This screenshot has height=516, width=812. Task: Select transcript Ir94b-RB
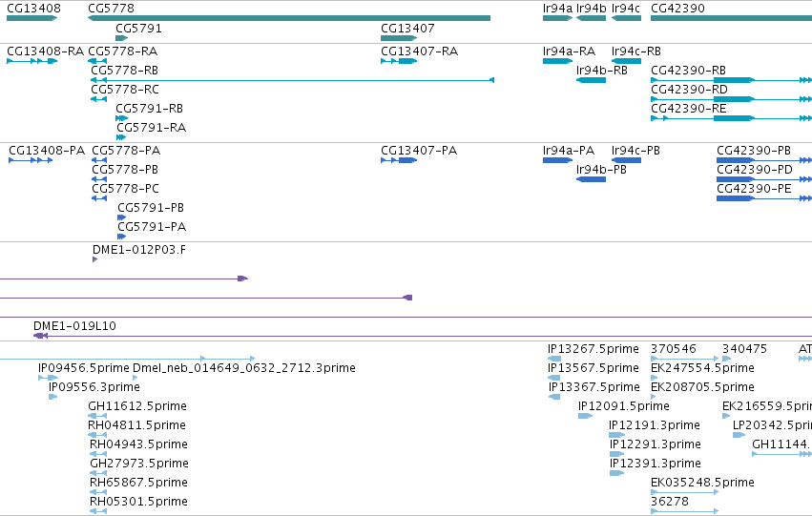[602, 71]
